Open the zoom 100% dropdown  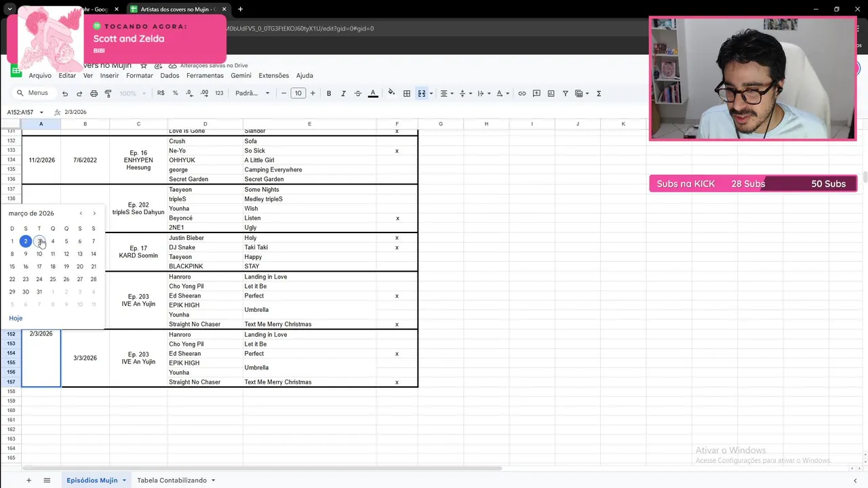(x=132, y=94)
